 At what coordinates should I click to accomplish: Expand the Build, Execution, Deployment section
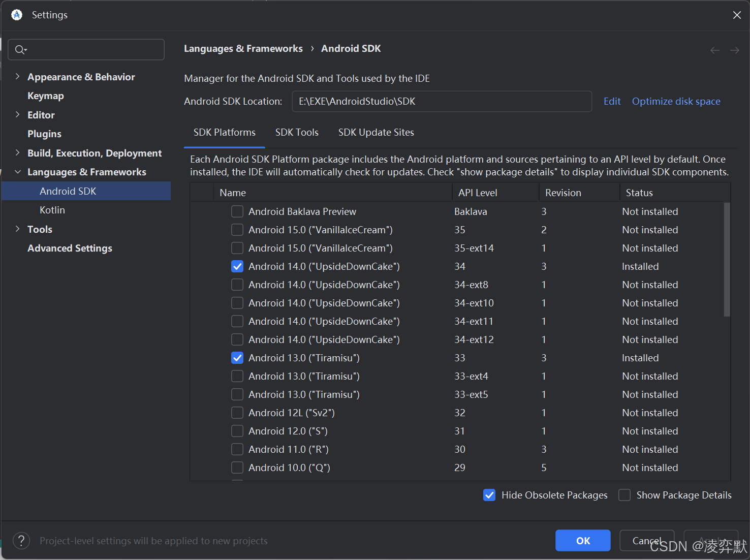[18, 152]
